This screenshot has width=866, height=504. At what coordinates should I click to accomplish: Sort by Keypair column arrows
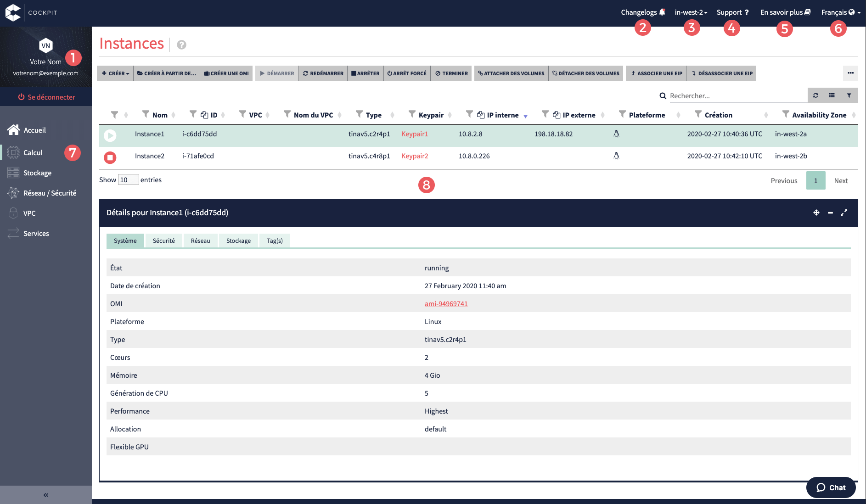click(450, 115)
